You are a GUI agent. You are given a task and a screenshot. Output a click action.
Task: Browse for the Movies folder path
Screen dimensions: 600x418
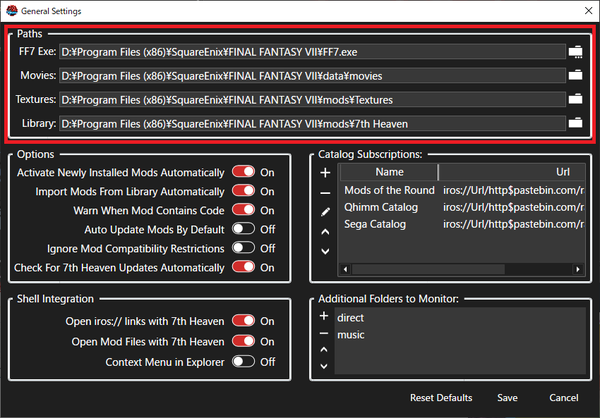click(x=576, y=75)
